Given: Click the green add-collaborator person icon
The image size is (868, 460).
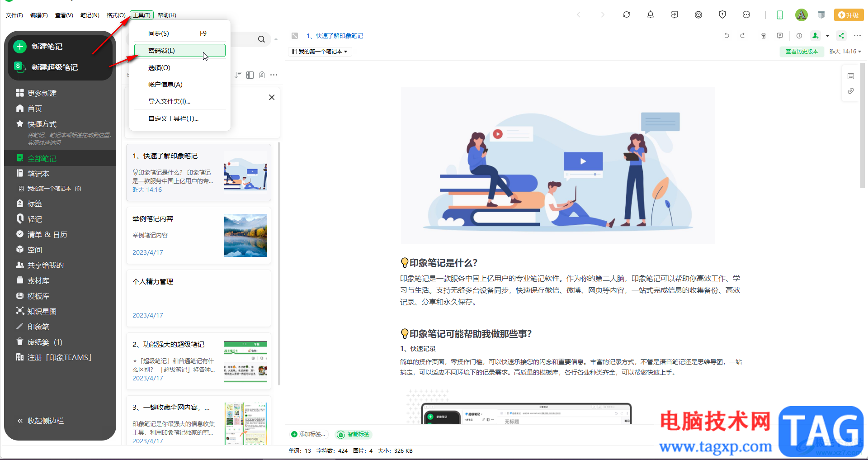Looking at the screenshot, I should [816, 35].
